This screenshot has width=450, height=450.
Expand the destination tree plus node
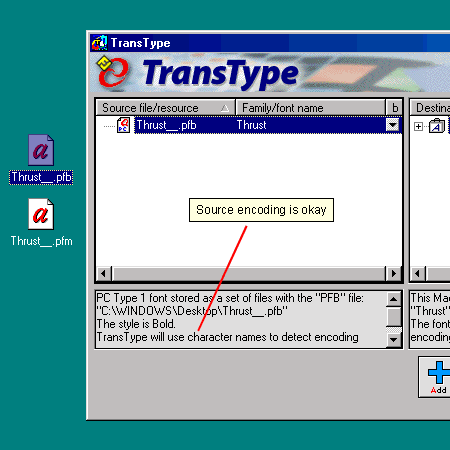click(418, 126)
